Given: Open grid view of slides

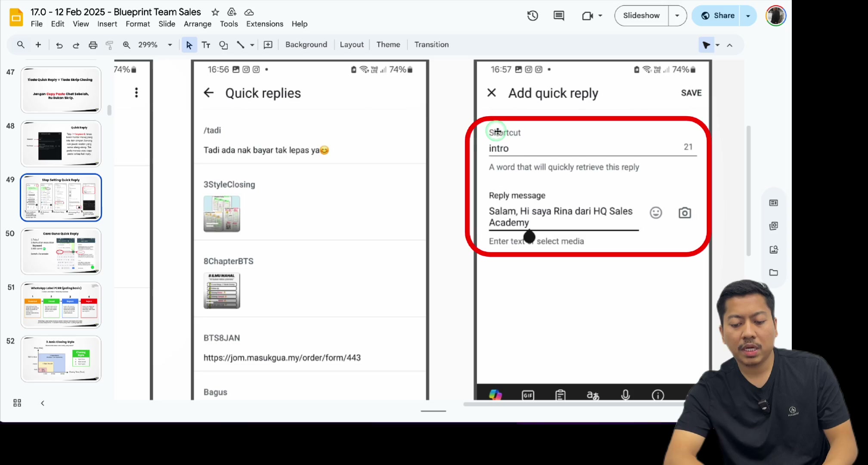Looking at the screenshot, I should point(17,403).
